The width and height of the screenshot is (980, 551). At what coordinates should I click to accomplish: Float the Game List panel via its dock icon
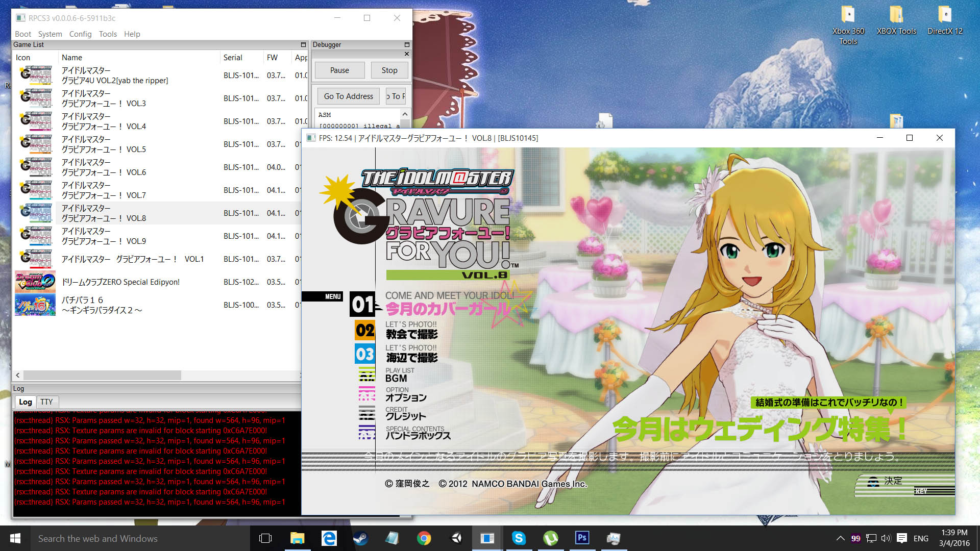click(303, 45)
